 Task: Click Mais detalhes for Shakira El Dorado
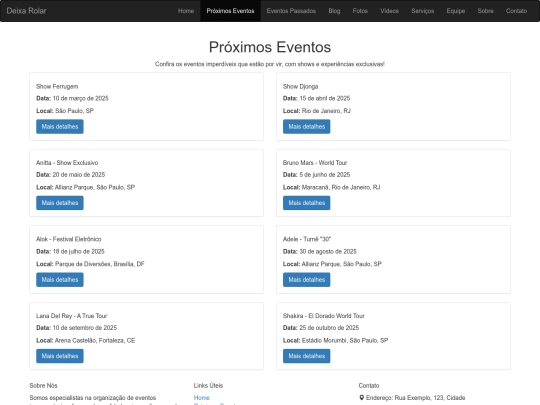(x=307, y=356)
